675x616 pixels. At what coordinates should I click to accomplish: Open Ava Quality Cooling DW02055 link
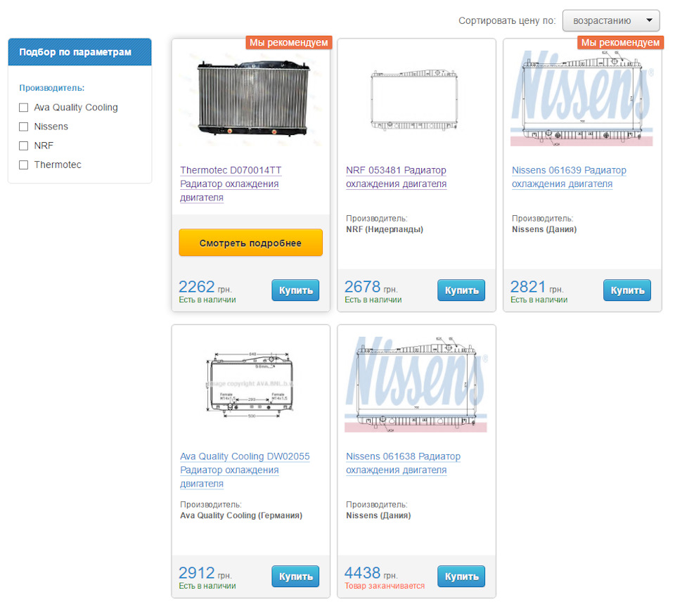[x=245, y=470]
